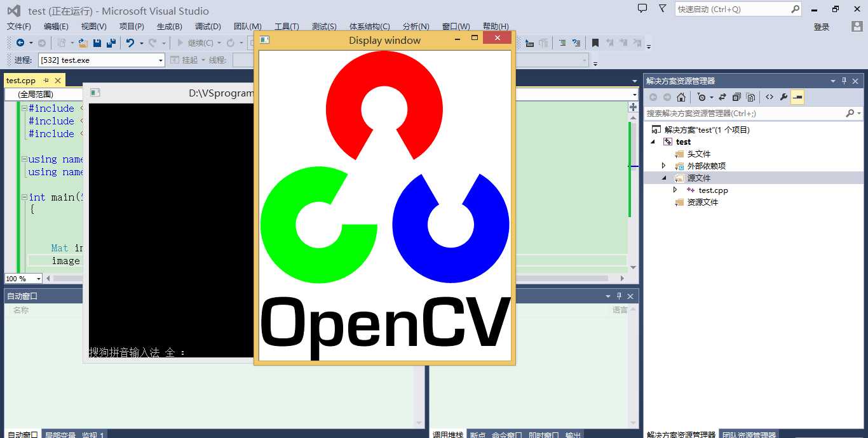Switch to the 断点 tab
The height and width of the screenshot is (438, 868).
477,434
